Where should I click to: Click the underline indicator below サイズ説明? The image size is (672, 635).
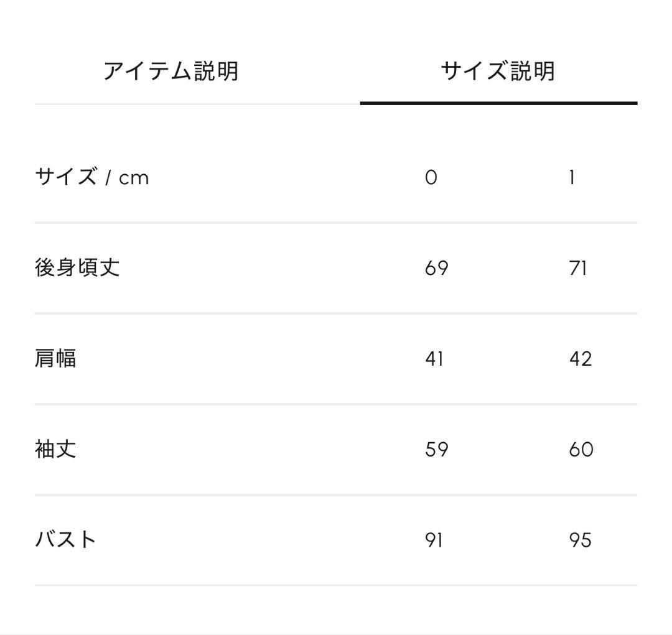click(x=498, y=103)
